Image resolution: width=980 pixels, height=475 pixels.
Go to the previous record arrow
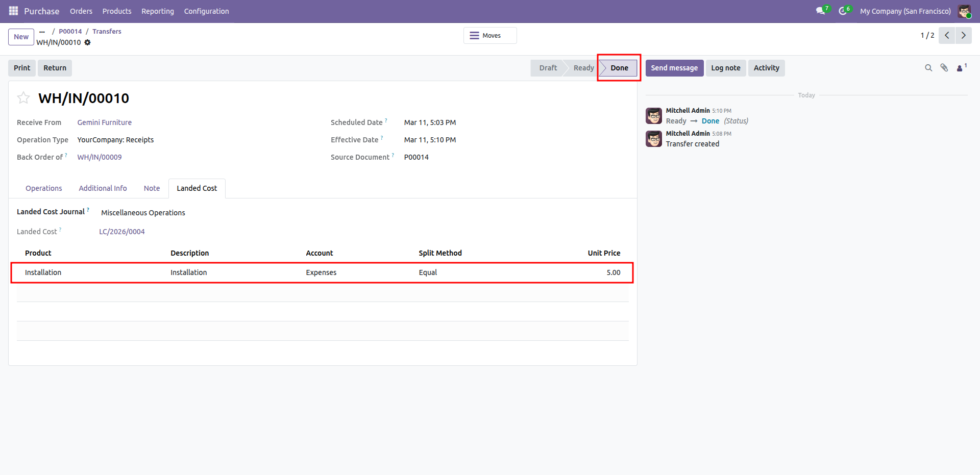click(947, 35)
